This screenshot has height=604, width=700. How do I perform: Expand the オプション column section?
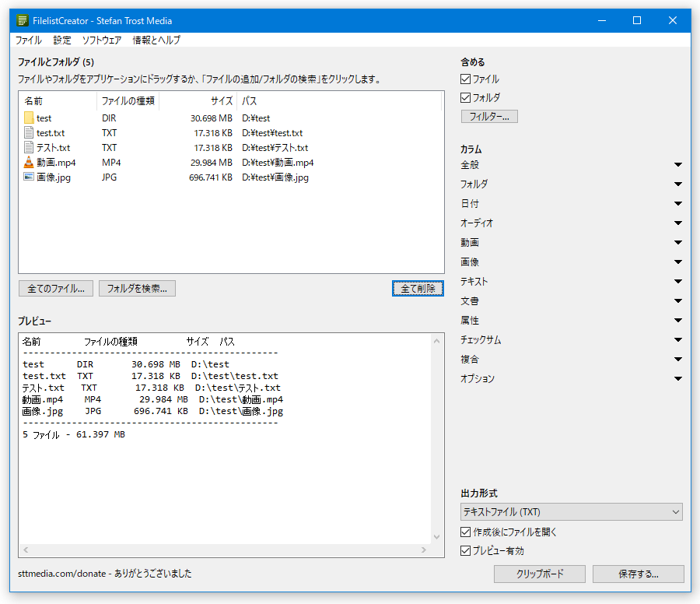678,379
